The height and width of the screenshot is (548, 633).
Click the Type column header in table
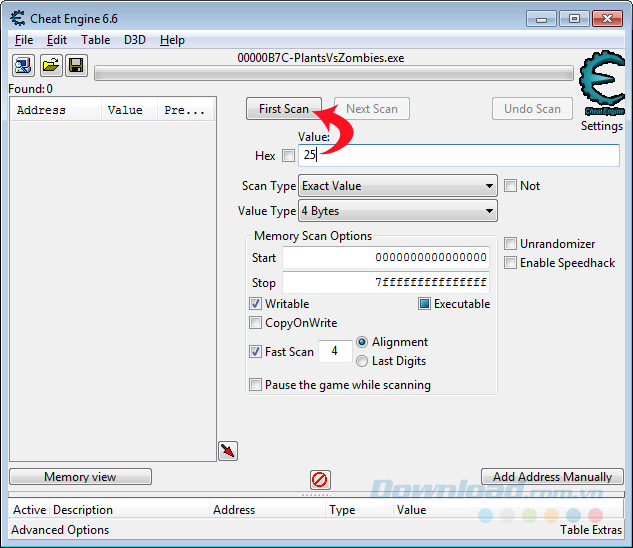pos(359,510)
